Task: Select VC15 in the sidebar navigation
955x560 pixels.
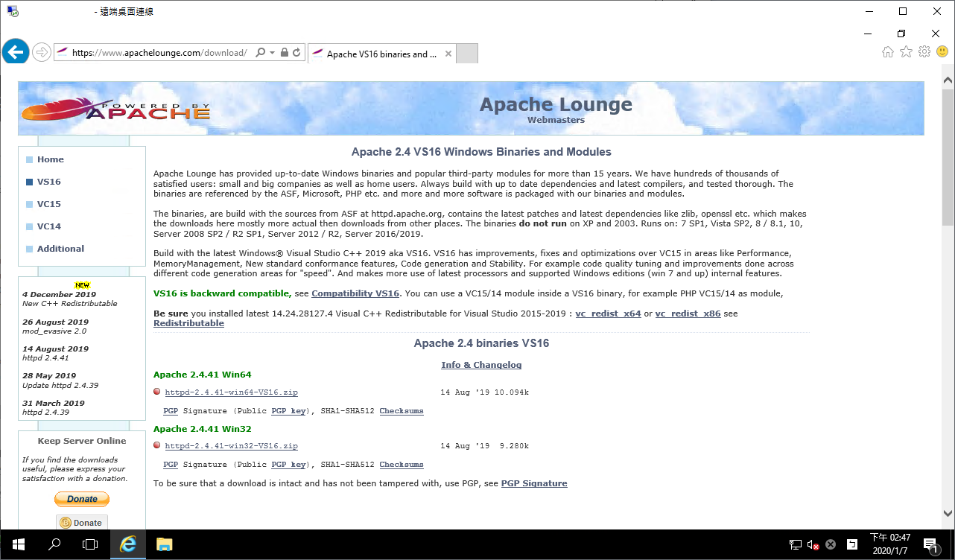Action: (48, 203)
